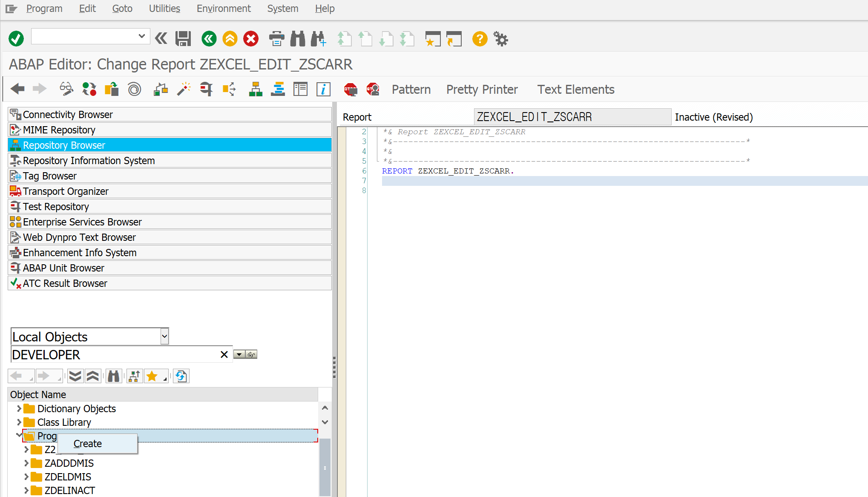This screenshot has width=868, height=497.
Task: Open the command field dropdown arrow
Action: point(141,37)
